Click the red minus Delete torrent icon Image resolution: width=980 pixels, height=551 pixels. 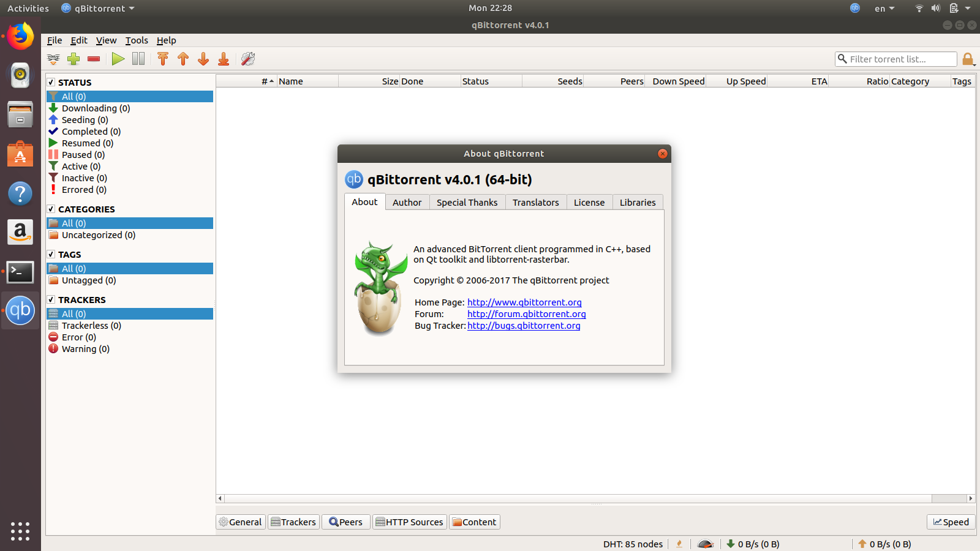pyautogui.click(x=94, y=59)
